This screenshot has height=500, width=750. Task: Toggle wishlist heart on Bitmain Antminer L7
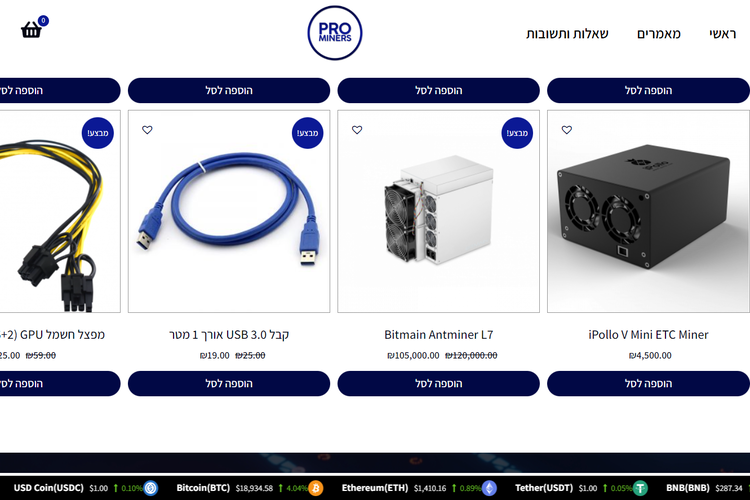pos(357,130)
